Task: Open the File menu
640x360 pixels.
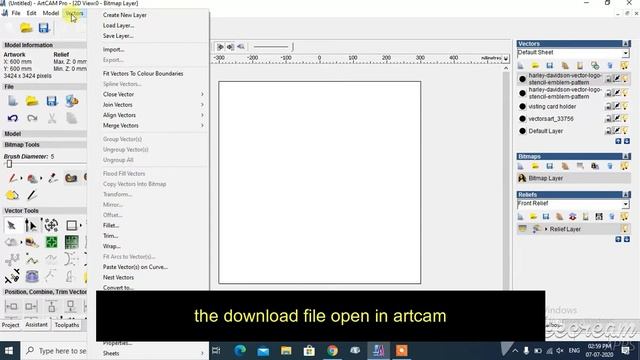Action: (16, 13)
